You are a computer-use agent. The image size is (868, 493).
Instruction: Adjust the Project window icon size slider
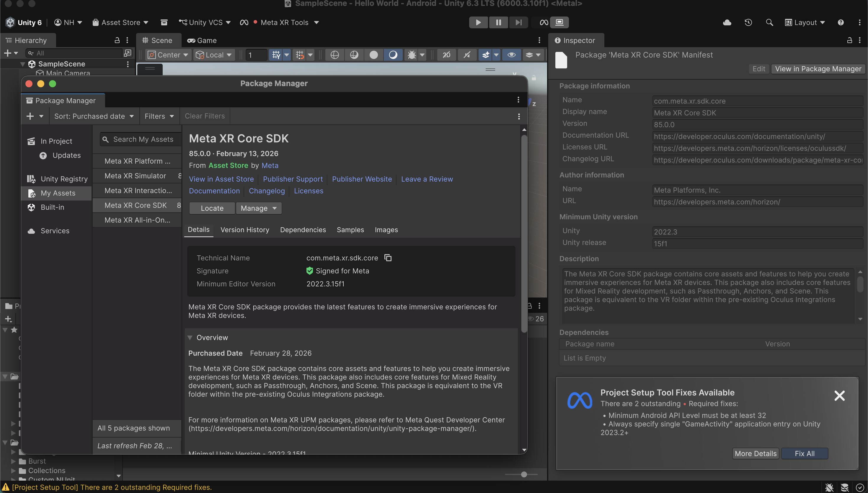click(x=524, y=474)
